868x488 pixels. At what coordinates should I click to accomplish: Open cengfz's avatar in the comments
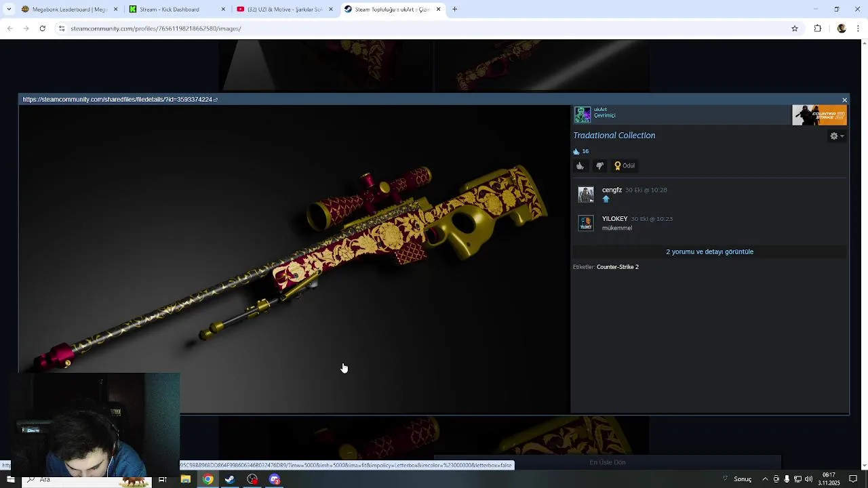pos(586,195)
